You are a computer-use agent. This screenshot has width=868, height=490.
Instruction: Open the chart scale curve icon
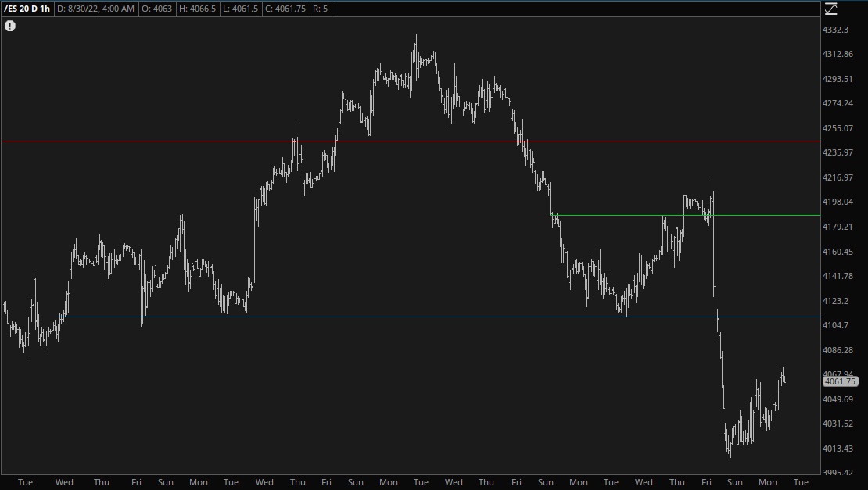[830, 9]
